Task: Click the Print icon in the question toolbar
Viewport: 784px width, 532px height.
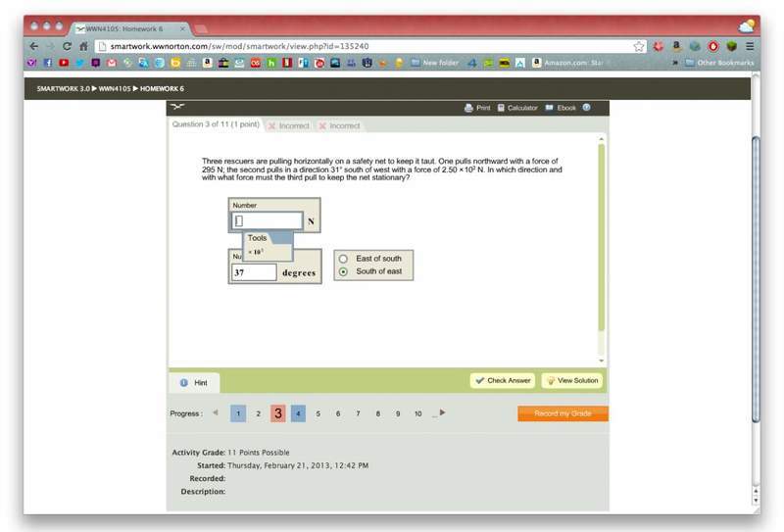Action: 468,108
